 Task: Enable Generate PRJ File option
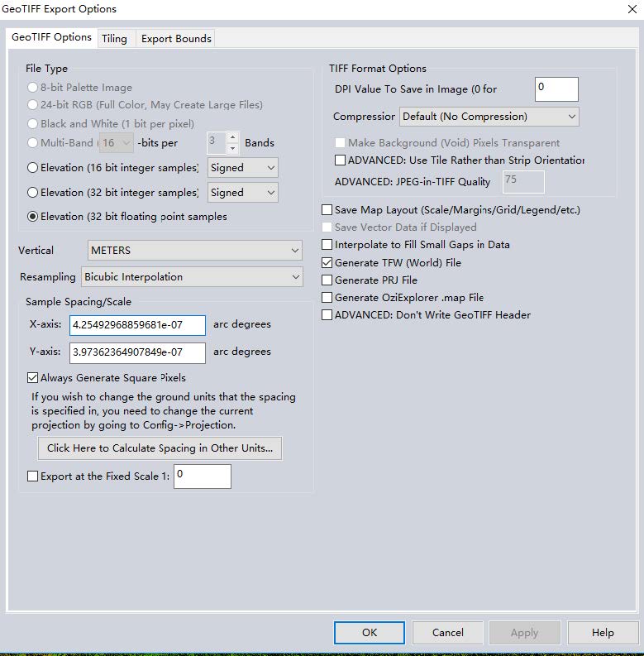tap(327, 280)
